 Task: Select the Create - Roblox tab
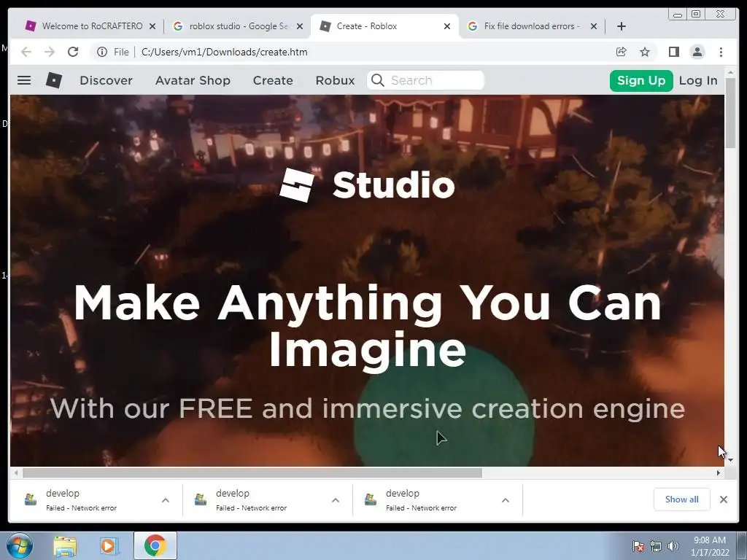pyautogui.click(x=384, y=26)
